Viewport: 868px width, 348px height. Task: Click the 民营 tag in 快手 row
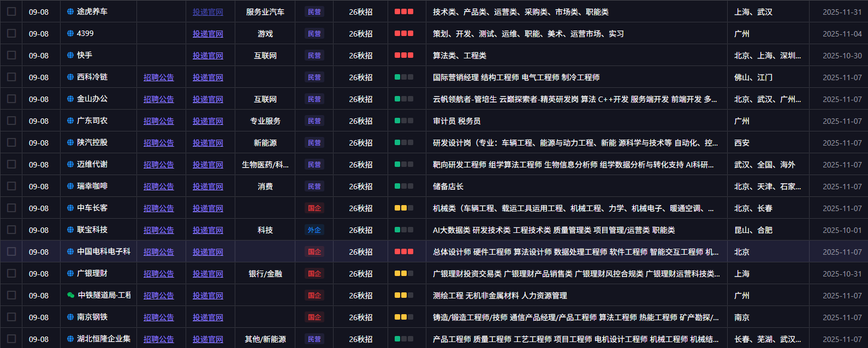[x=314, y=55]
